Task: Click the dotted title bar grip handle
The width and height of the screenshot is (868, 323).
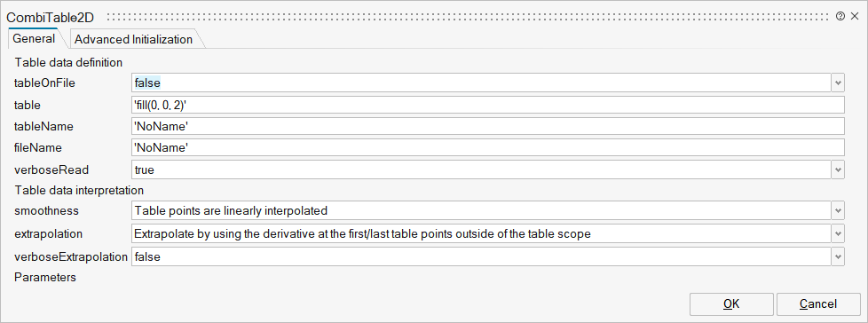Action: (x=469, y=17)
